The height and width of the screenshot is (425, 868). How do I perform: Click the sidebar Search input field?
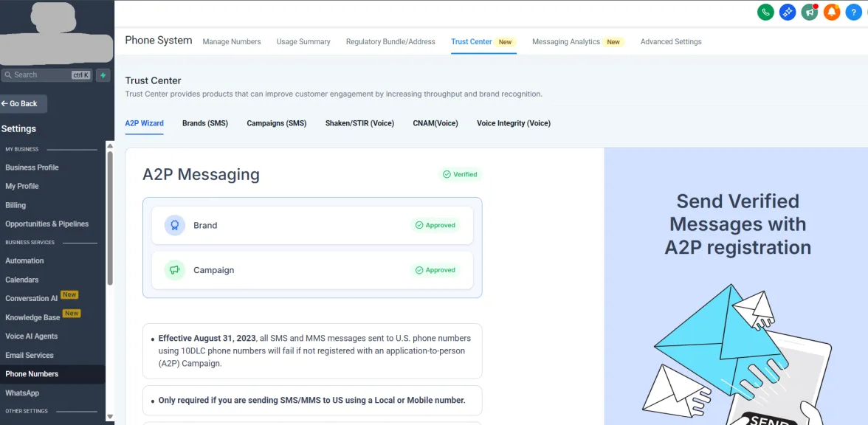pyautogui.click(x=47, y=75)
